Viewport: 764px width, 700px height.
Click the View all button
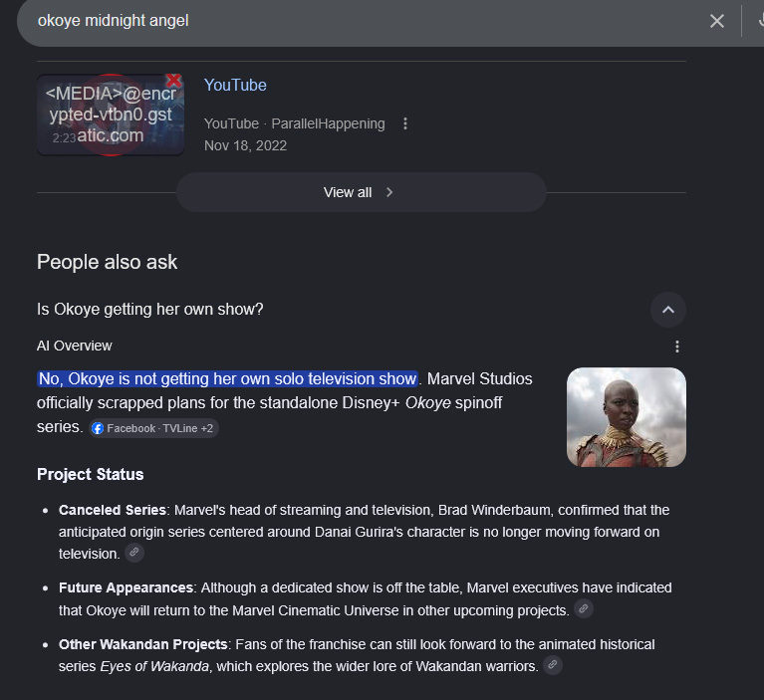click(362, 192)
